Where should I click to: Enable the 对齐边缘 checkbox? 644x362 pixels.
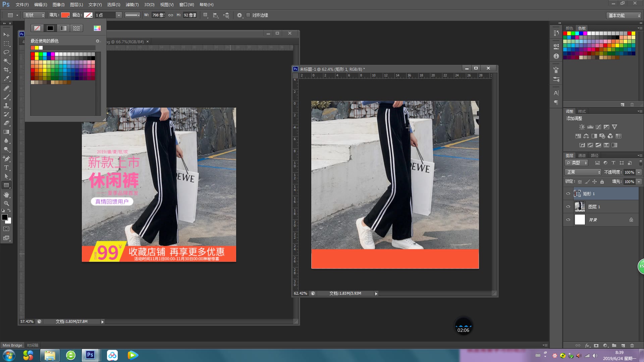click(x=248, y=15)
